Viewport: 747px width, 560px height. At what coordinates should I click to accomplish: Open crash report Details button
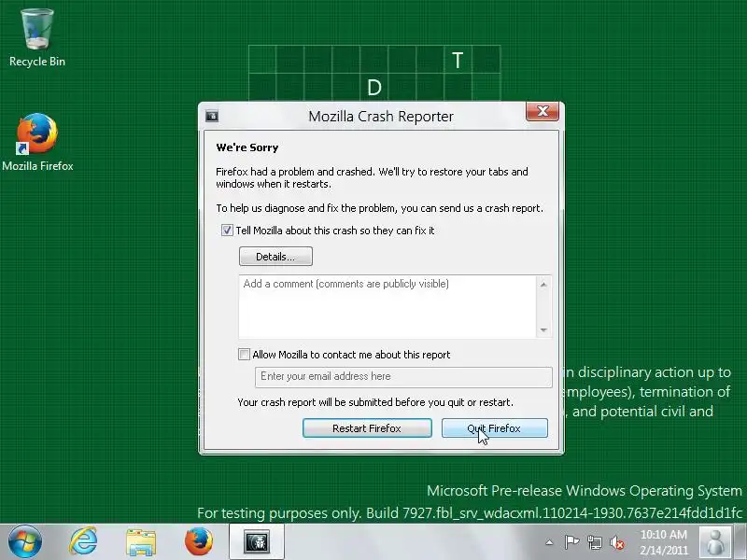point(275,256)
